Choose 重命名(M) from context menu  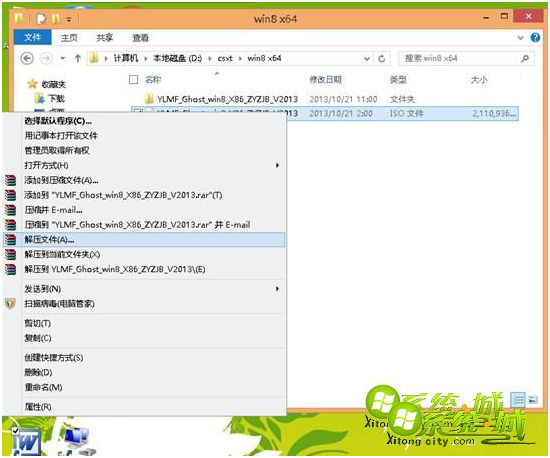point(144,387)
